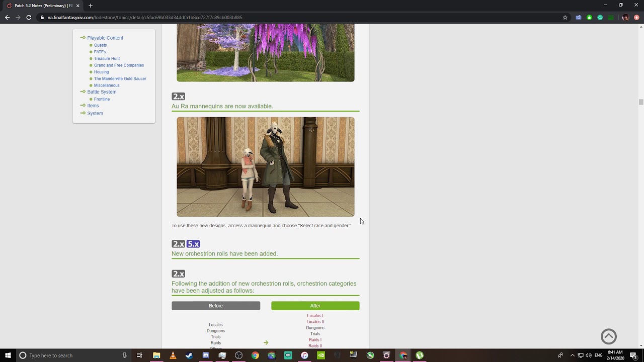Open the FATEs link
This screenshot has width=644, height=362.
click(100, 52)
